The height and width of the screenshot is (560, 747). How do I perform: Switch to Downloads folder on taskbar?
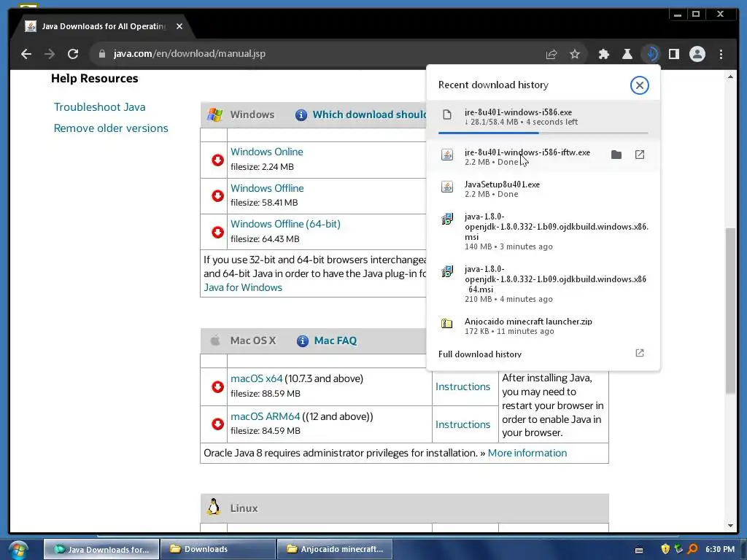[x=218, y=549]
